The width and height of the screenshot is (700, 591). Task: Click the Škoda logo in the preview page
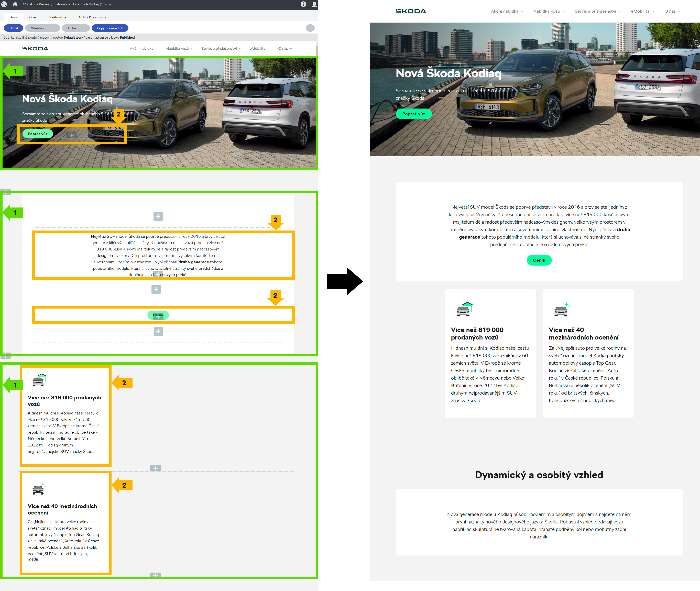pyautogui.click(x=411, y=11)
